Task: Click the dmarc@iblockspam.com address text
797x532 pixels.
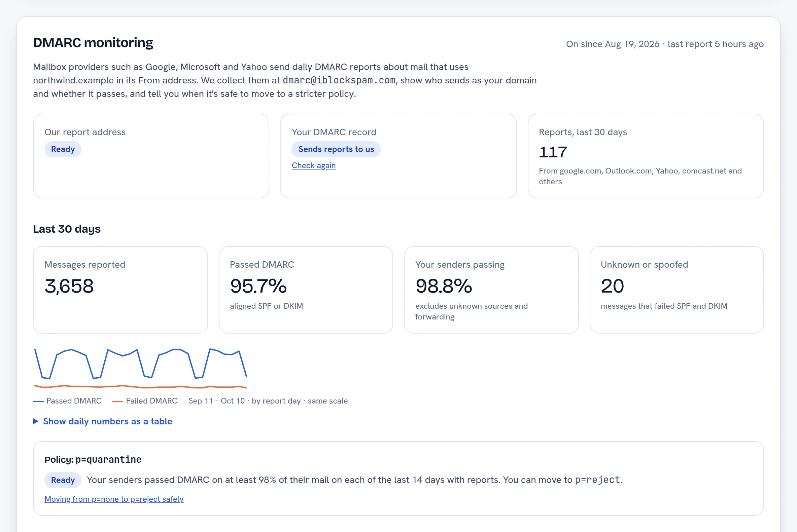Action: tap(339, 80)
